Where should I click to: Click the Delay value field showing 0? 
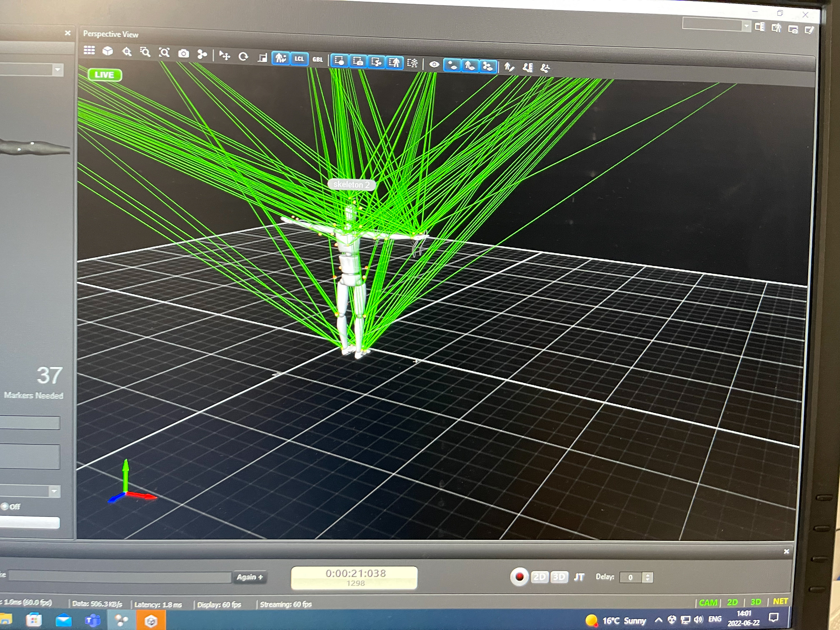(x=631, y=577)
